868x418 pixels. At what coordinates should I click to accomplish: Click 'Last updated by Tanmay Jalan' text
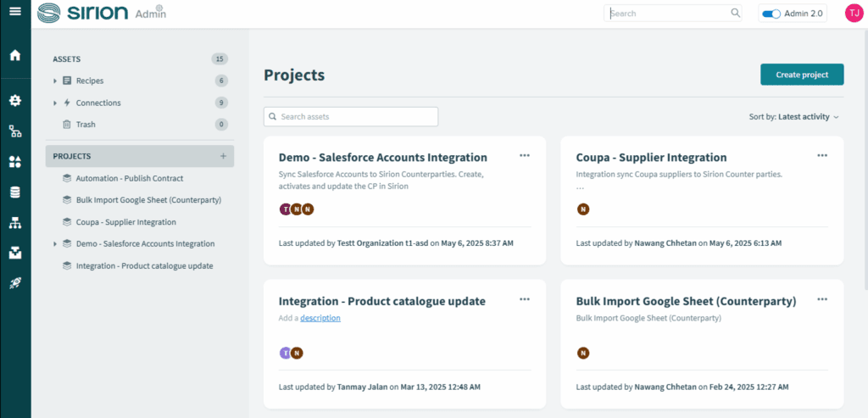(x=333, y=387)
